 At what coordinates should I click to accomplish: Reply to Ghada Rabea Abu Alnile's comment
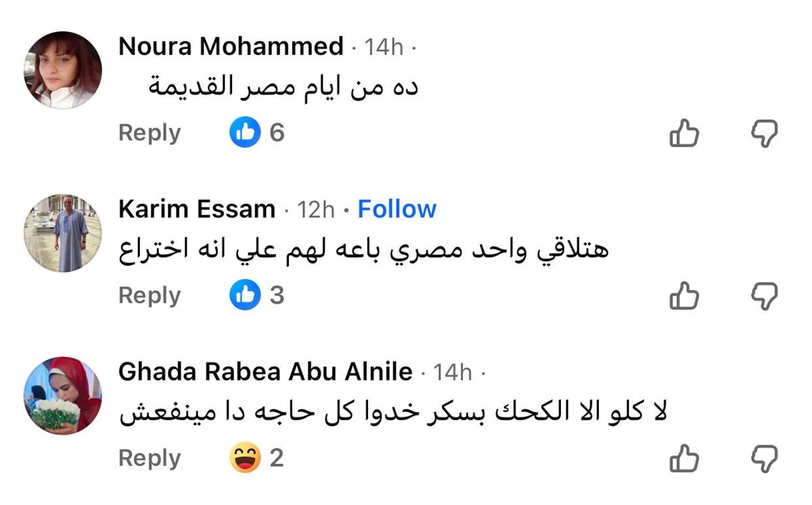[x=150, y=458]
